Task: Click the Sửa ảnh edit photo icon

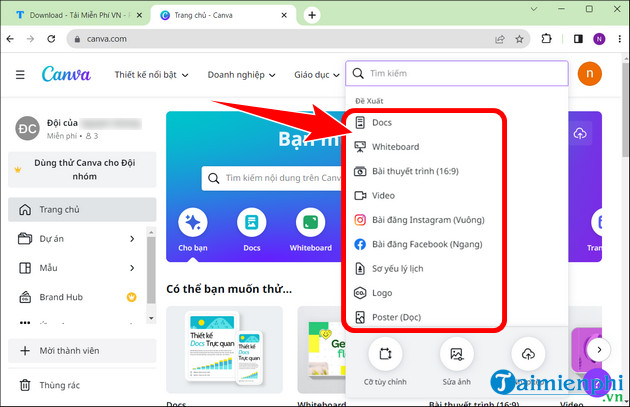Action: click(456, 354)
